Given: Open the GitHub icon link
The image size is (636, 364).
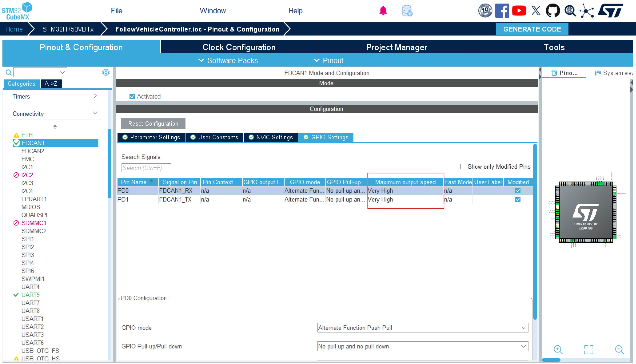Looking at the screenshot, I should coord(552,10).
